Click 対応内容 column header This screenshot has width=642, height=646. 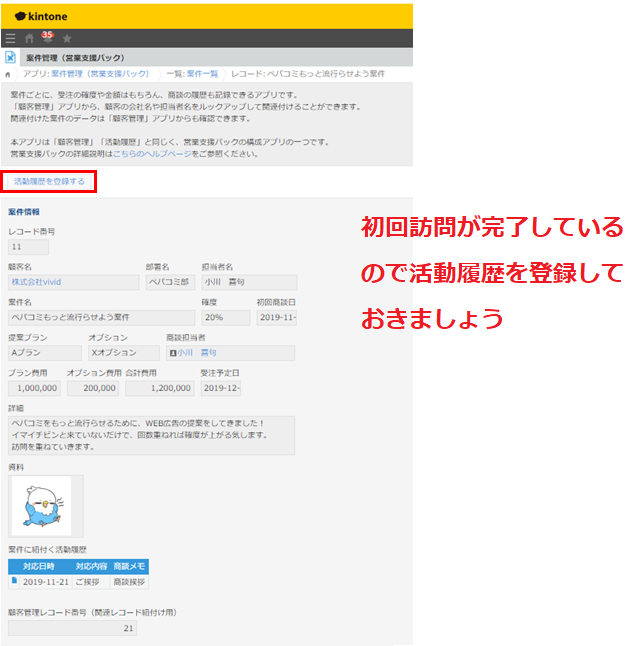[91, 566]
